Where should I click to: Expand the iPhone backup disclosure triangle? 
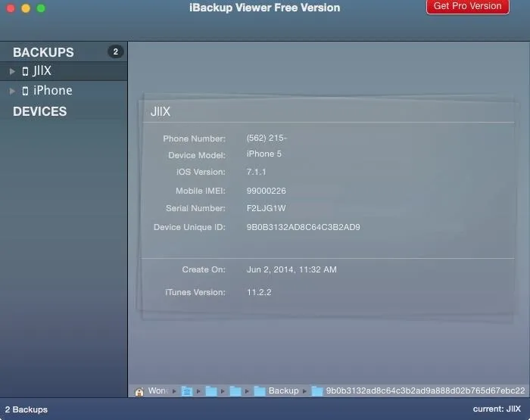[13, 91]
